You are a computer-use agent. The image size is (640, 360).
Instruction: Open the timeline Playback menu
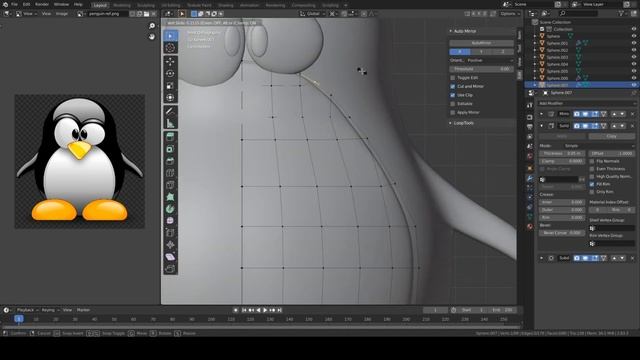[x=27, y=310]
